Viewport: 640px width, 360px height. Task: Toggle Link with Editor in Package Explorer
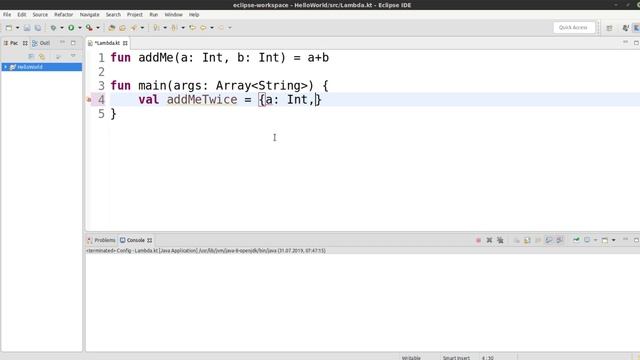coord(42,56)
